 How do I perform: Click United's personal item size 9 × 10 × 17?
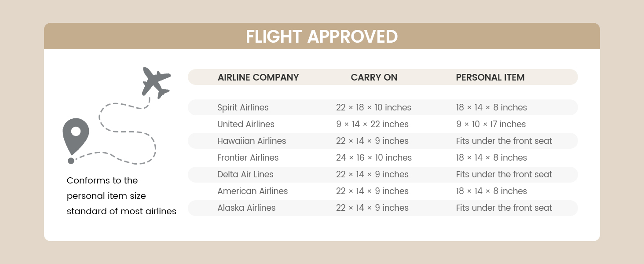point(491,124)
